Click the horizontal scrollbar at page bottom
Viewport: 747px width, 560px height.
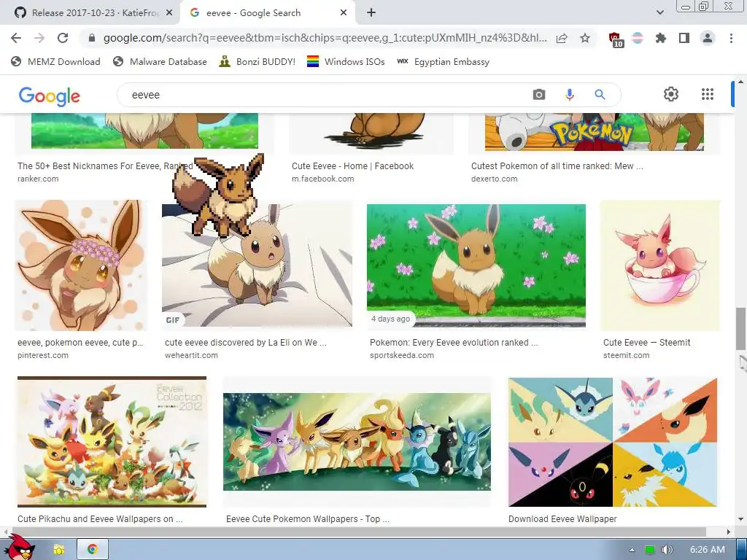point(357,532)
